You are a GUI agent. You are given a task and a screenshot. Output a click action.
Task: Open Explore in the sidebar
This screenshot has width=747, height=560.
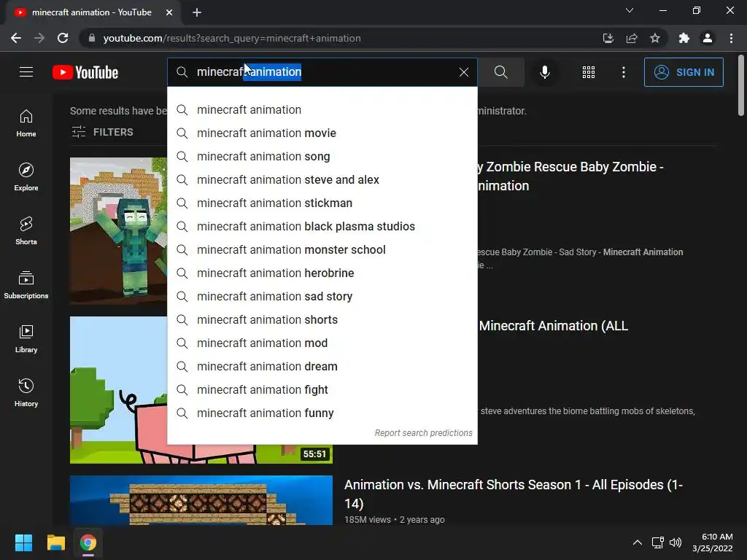(x=26, y=177)
